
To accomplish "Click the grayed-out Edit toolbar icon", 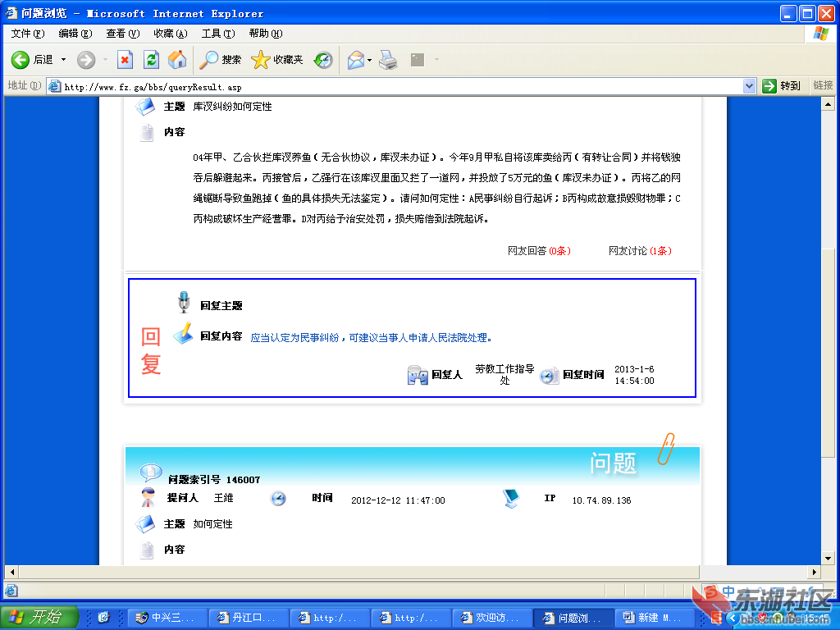I will click(418, 59).
